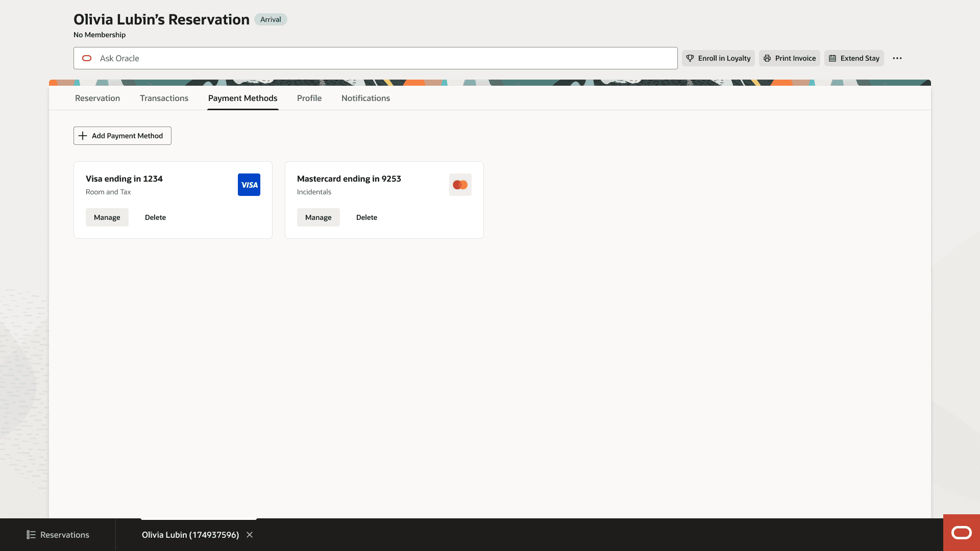Open the three-dot more actions menu
The image size is (980, 551).
click(x=897, y=58)
